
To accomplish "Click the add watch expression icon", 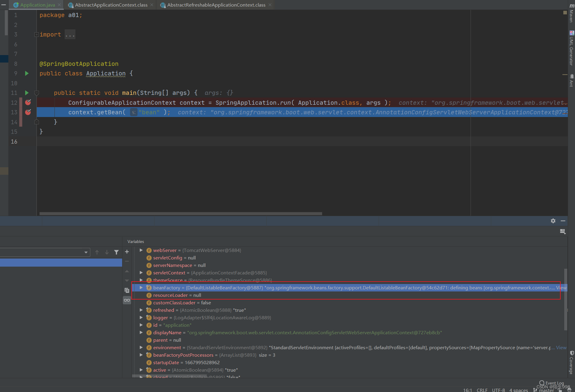I will click(x=127, y=252).
